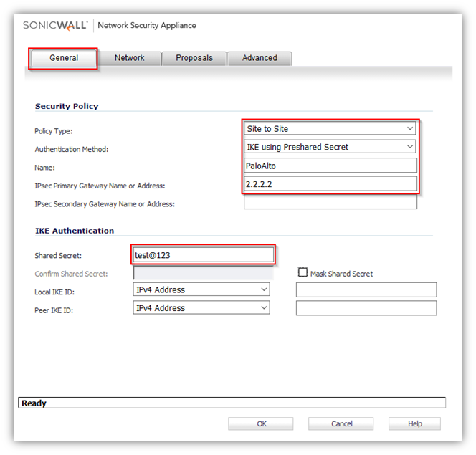Screen dimensions: 476x455
Task: Open the Authentication Method dropdown
Action: 330,147
